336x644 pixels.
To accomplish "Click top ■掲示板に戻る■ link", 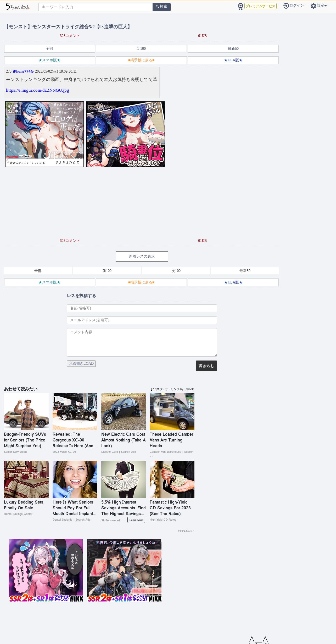I will (141, 60).
